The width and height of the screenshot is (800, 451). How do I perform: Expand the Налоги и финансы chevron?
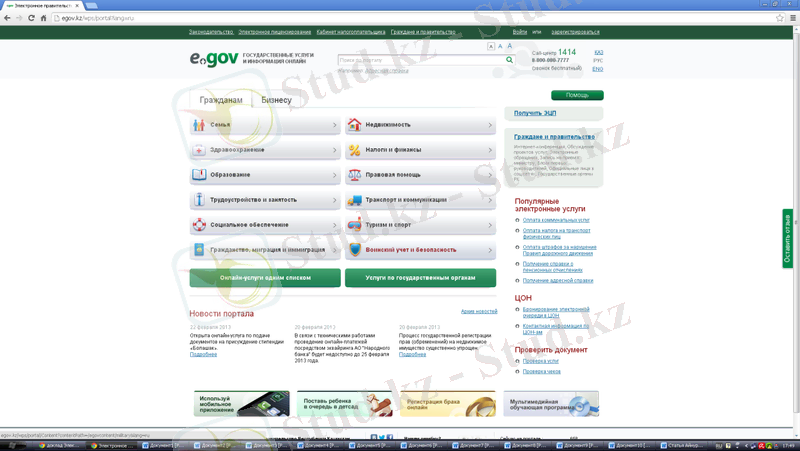click(x=490, y=150)
